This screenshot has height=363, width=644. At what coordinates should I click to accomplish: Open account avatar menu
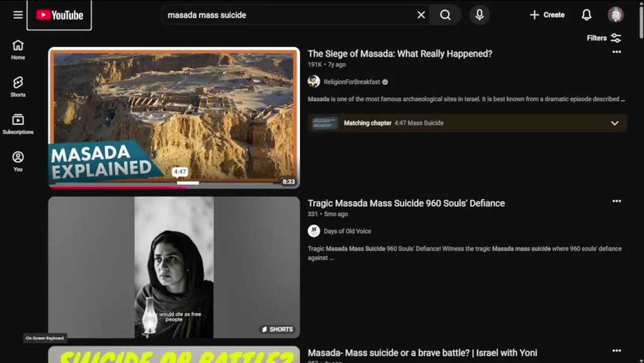click(x=616, y=15)
